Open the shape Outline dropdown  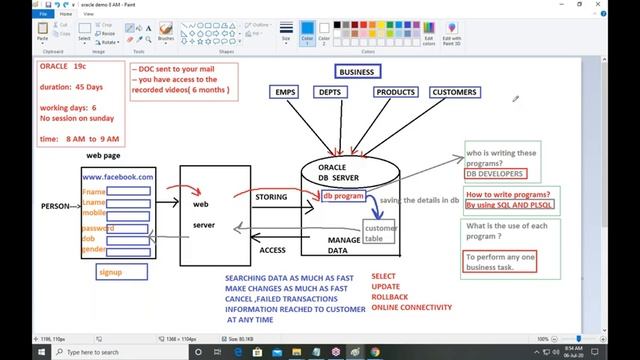[x=258, y=25]
